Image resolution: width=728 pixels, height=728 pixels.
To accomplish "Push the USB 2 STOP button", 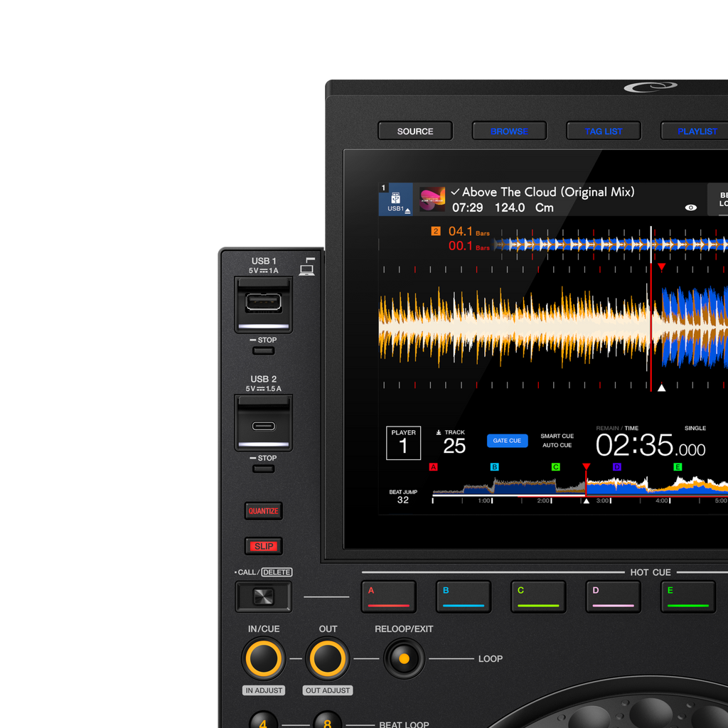I will 263,469.
